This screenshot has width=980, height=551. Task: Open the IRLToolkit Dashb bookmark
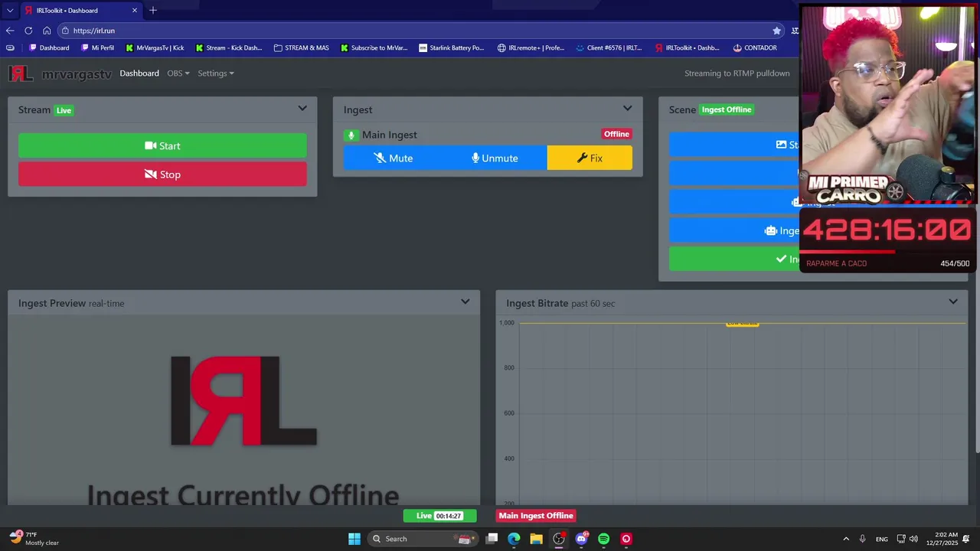click(x=687, y=47)
